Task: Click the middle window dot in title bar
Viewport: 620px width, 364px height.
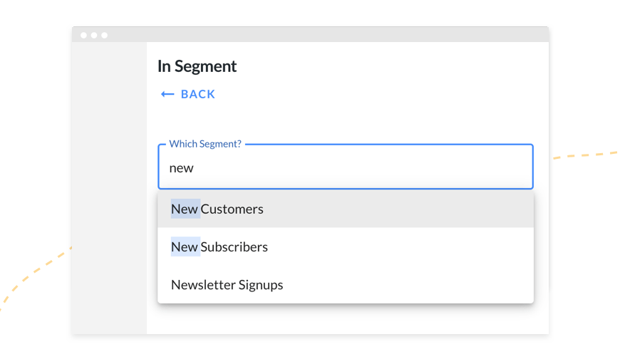Action: coord(93,35)
